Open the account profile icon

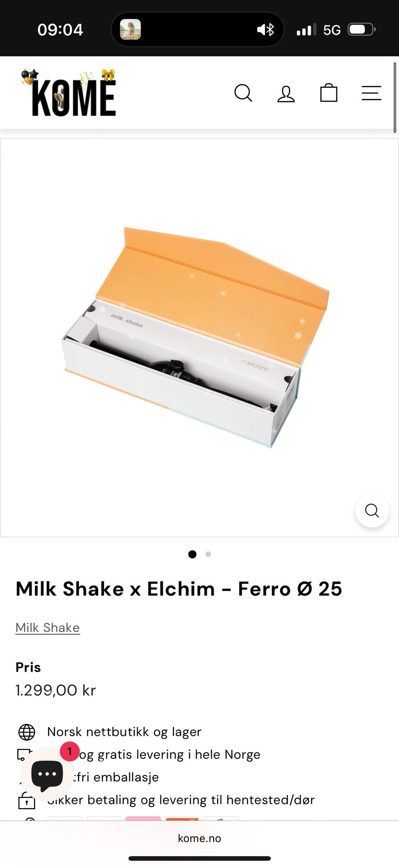[286, 94]
